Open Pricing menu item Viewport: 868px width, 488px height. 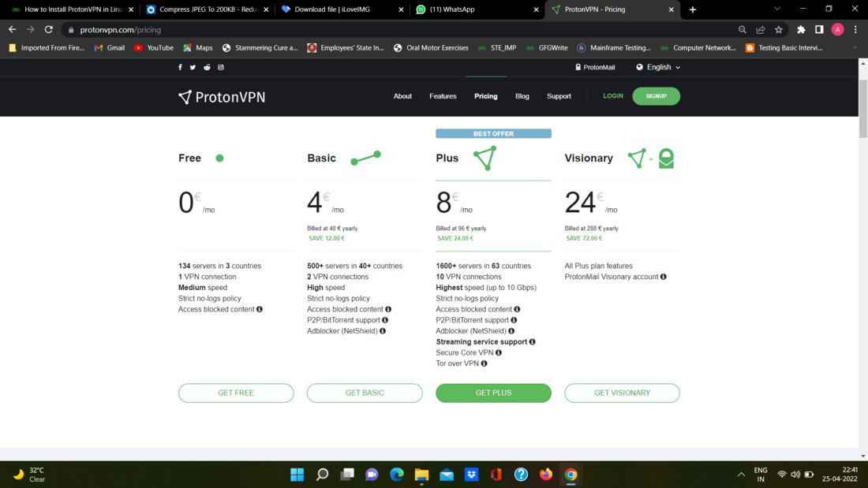[x=486, y=96]
